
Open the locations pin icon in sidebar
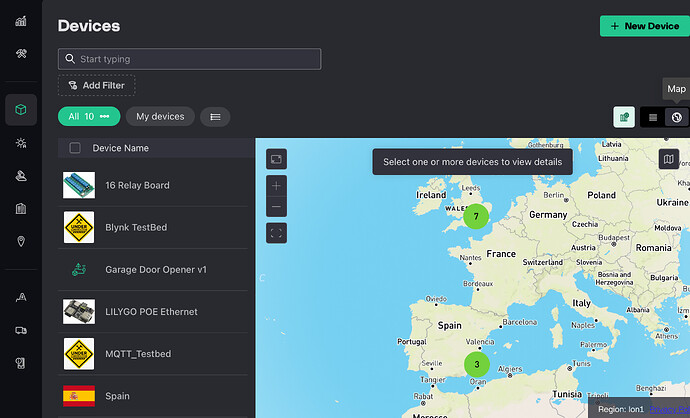click(x=21, y=241)
